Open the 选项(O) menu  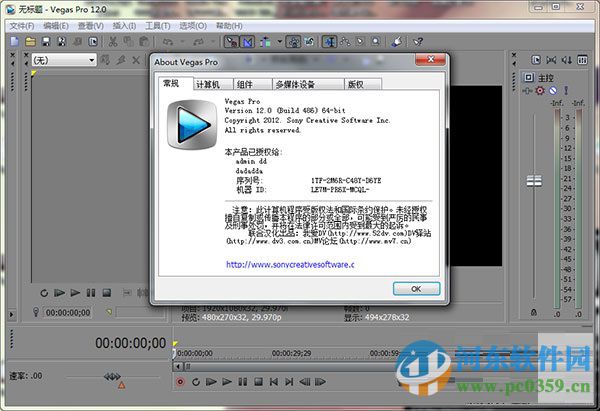click(x=193, y=26)
